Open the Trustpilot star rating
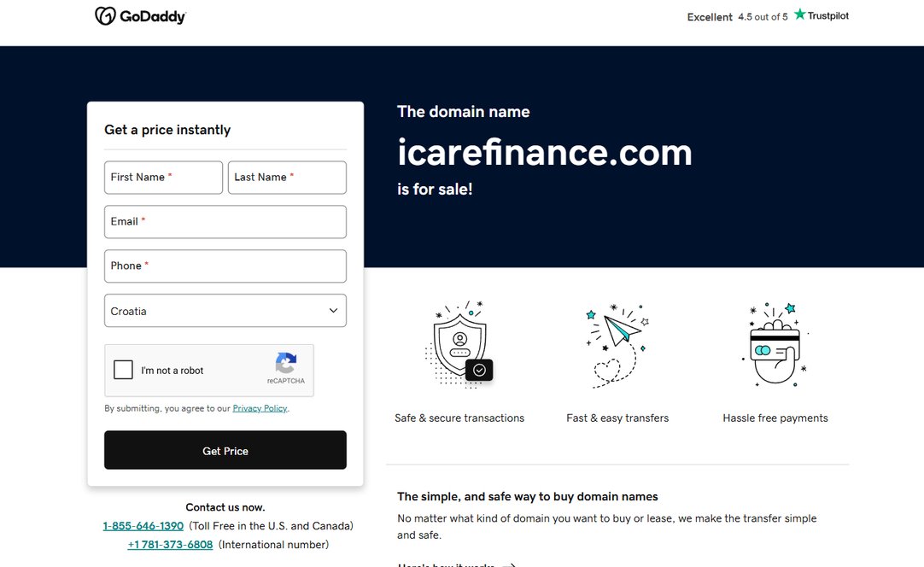 click(821, 15)
